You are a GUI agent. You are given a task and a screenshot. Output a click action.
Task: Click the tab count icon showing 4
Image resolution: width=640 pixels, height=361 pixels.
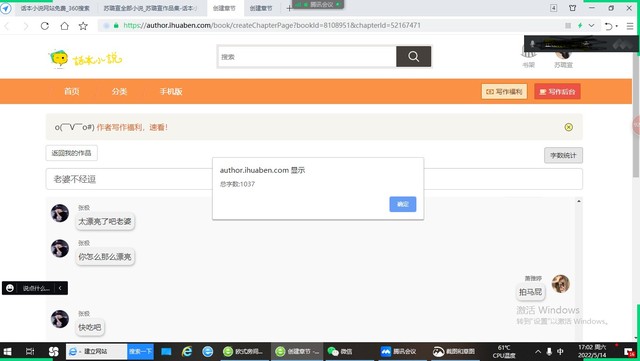553,8
